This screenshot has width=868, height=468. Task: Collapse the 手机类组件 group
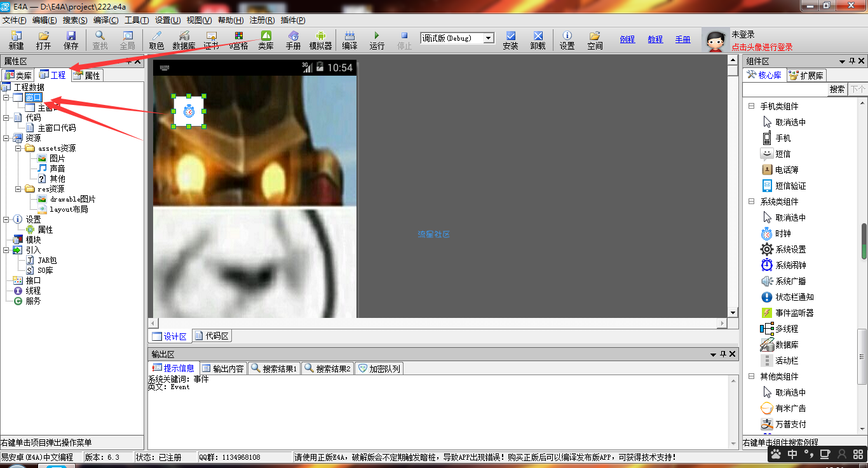[751, 106]
